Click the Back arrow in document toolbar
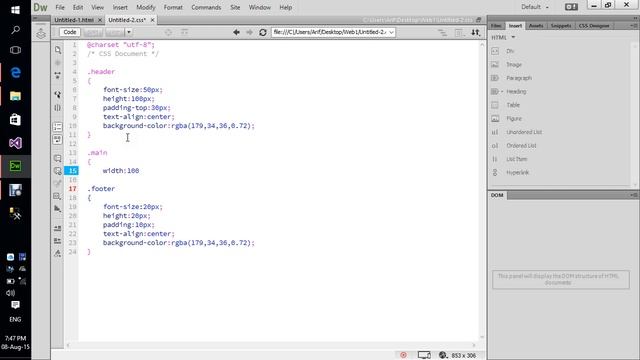The image size is (640, 360). click(236, 32)
